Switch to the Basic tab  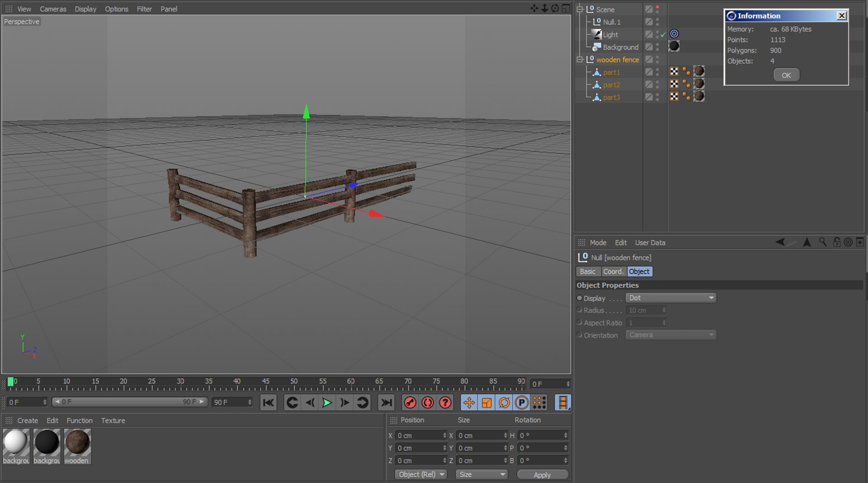[588, 271]
